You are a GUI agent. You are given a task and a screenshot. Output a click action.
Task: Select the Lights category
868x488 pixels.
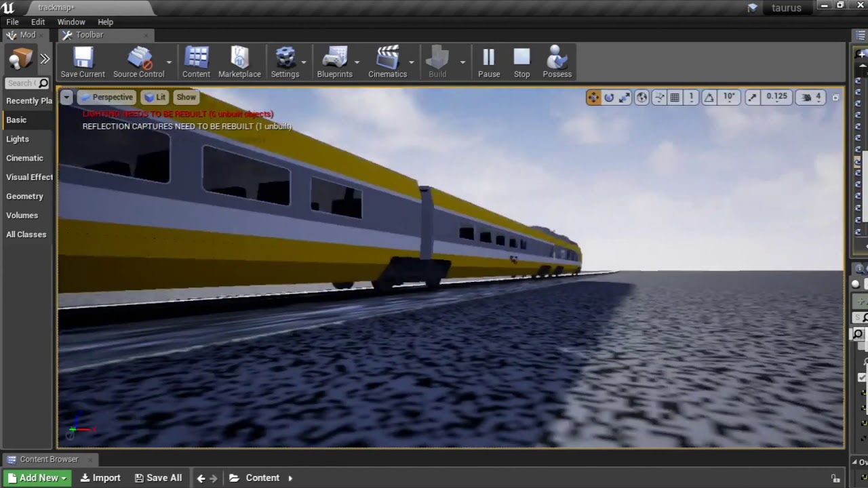click(x=28, y=139)
